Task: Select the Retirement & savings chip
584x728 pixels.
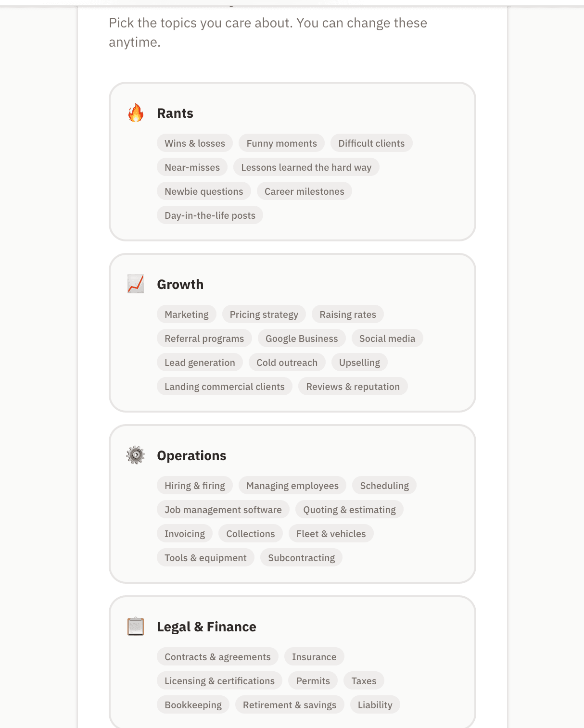Action: click(x=290, y=705)
